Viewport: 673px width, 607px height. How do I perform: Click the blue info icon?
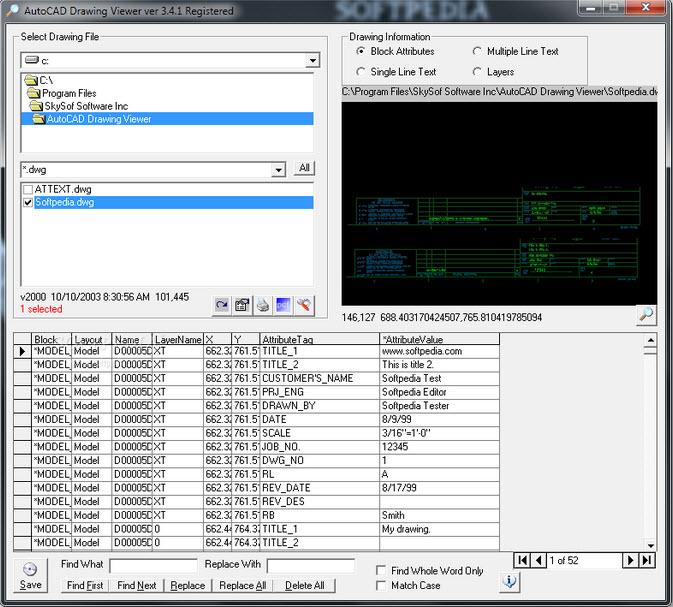tap(510, 581)
